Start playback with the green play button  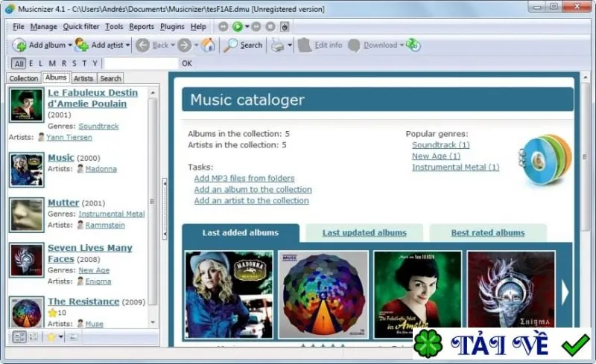click(x=238, y=27)
